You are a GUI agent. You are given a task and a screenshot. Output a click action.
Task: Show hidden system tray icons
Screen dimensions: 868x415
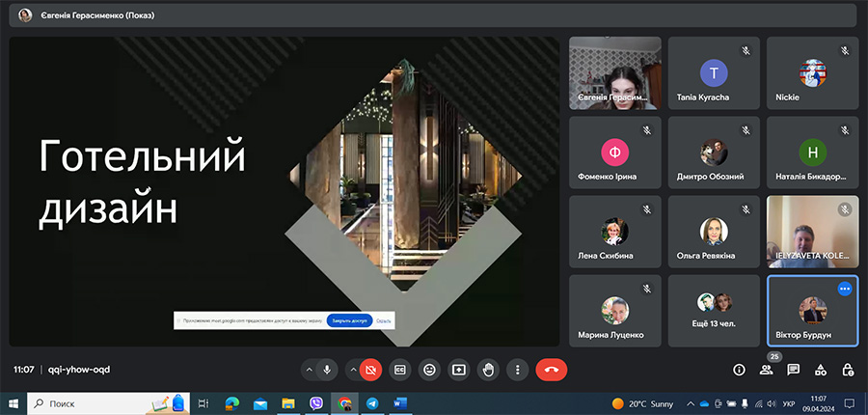691,403
